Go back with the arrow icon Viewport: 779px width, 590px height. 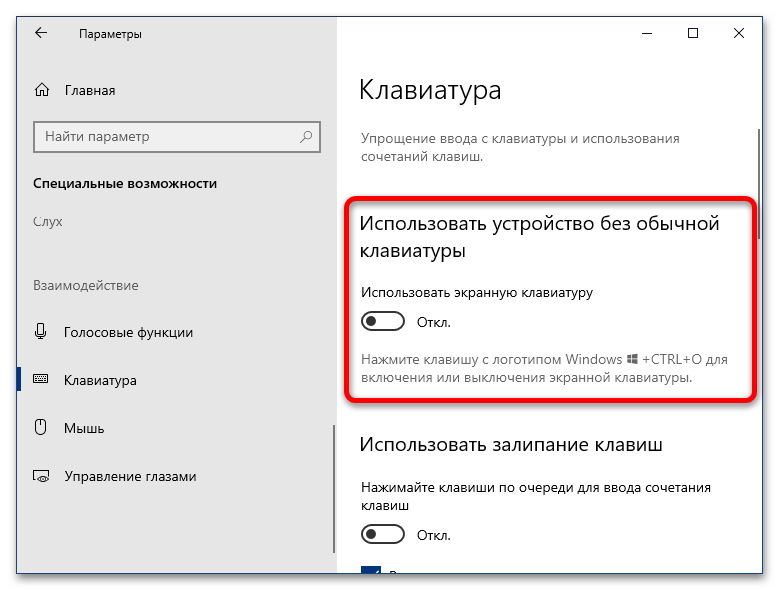41,33
